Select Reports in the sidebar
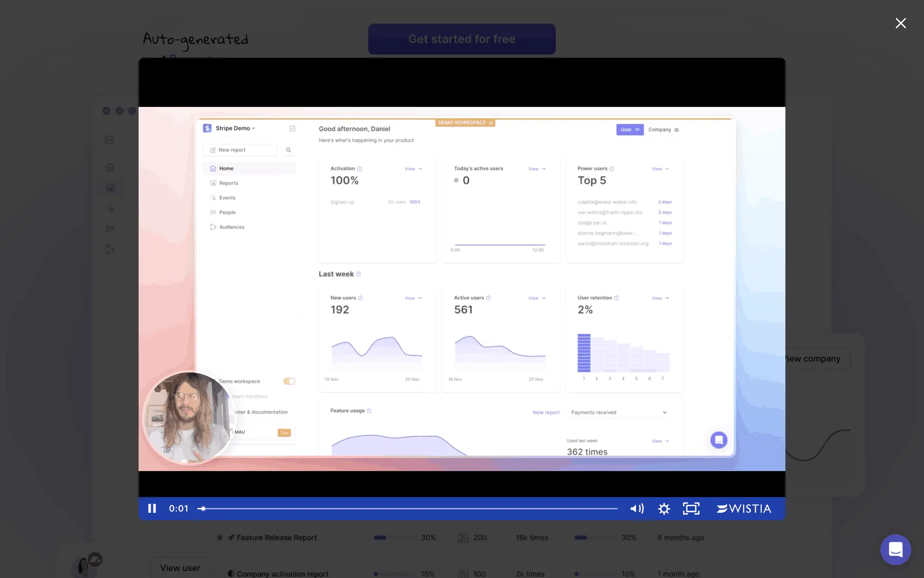This screenshot has width=924, height=578. [x=229, y=183]
